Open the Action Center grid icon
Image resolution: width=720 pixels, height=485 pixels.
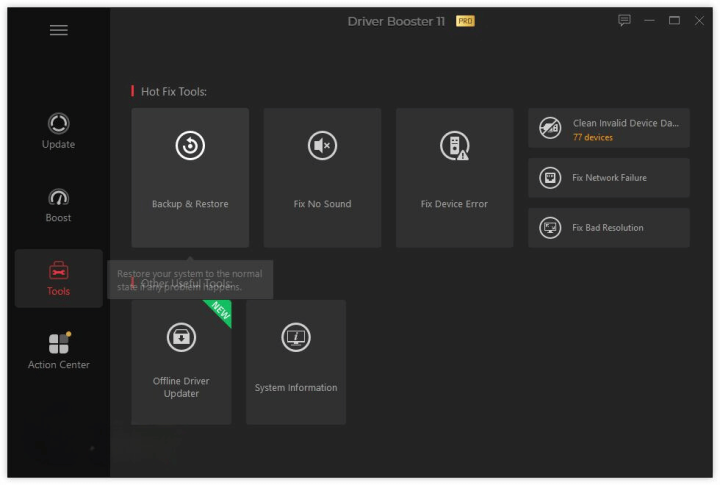[60, 343]
